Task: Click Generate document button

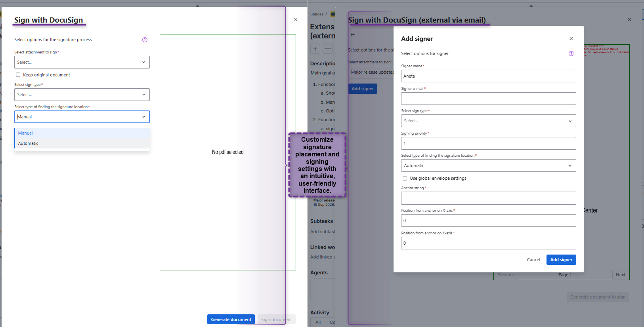Action: [231, 319]
